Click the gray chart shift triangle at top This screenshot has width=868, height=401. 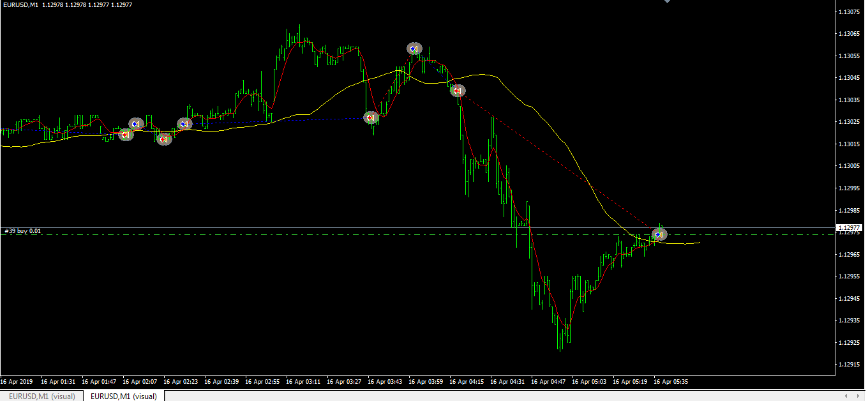click(668, 2)
